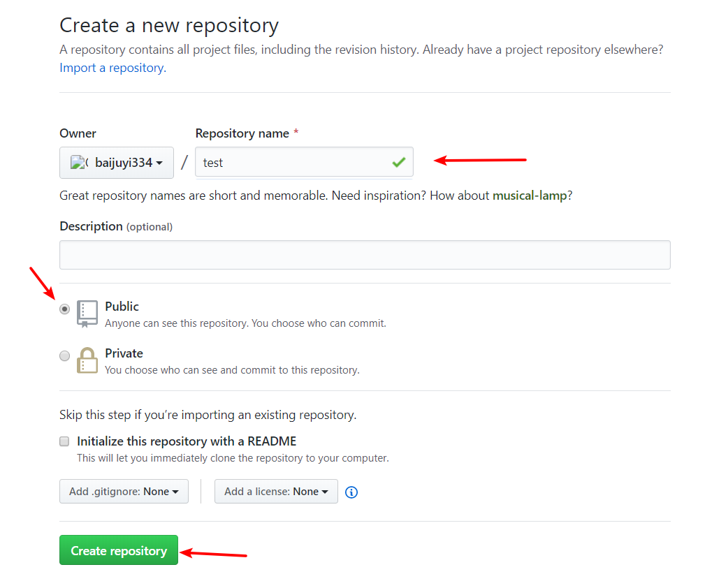Open the Owner baijuyi334 dropdown
The height and width of the screenshot is (588, 705).
coord(117,163)
